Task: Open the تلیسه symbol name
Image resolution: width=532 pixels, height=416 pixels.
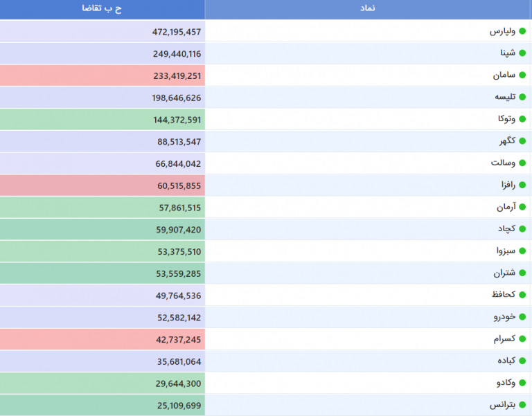Action: (x=504, y=98)
